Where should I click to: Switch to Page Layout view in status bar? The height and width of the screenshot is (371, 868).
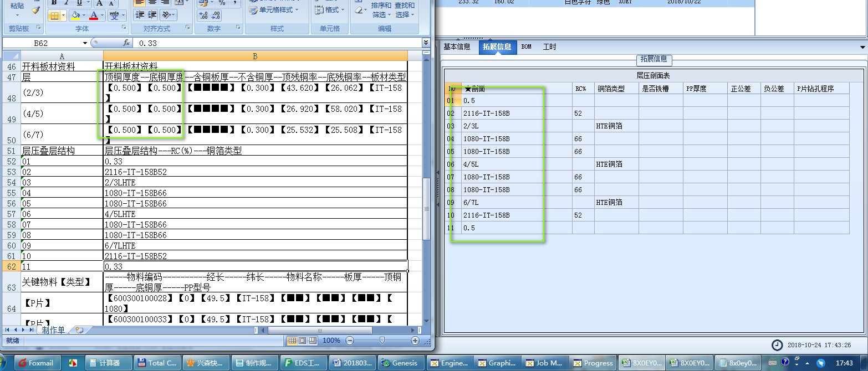pos(302,341)
